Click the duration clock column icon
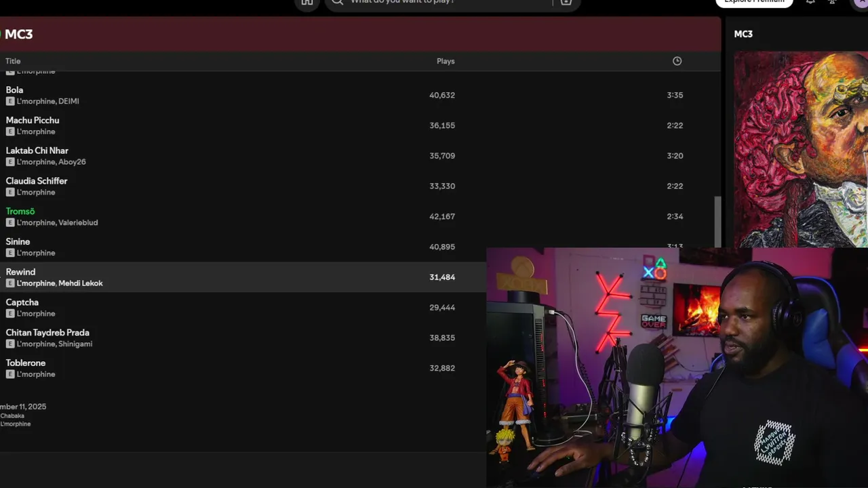Image resolution: width=868 pixels, height=488 pixels. (x=677, y=61)
